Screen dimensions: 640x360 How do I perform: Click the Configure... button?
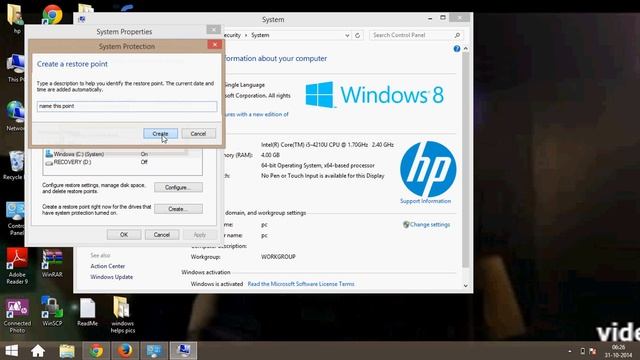pos(178,187)
